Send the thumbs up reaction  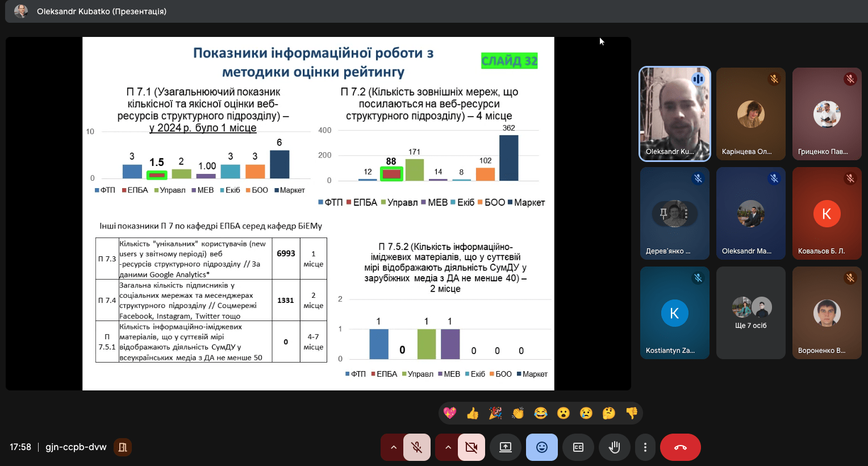pyautogui.click(x=473, y=413)
